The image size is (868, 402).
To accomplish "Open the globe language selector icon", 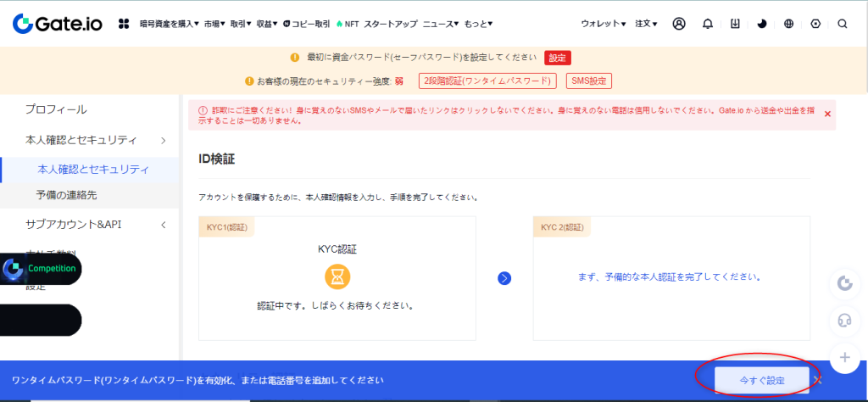I will point(788,24).
